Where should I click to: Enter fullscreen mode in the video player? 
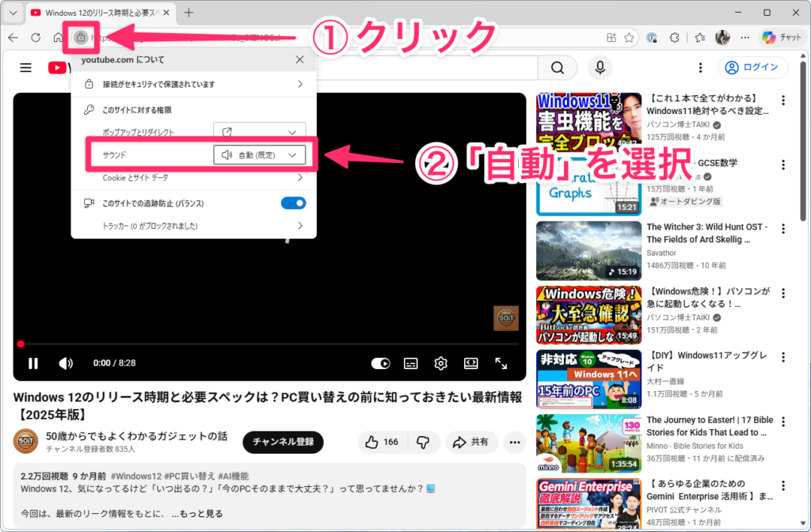coord(501,363)
